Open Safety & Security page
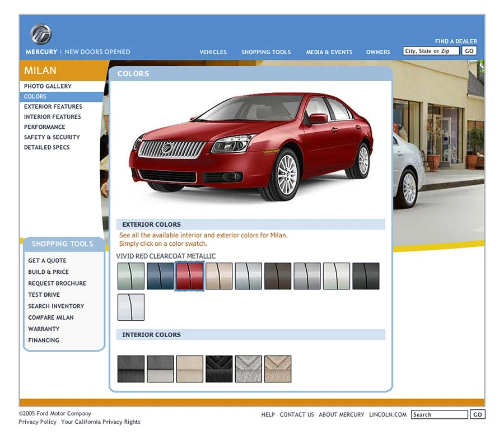504x444 pixels. (52, 137)
